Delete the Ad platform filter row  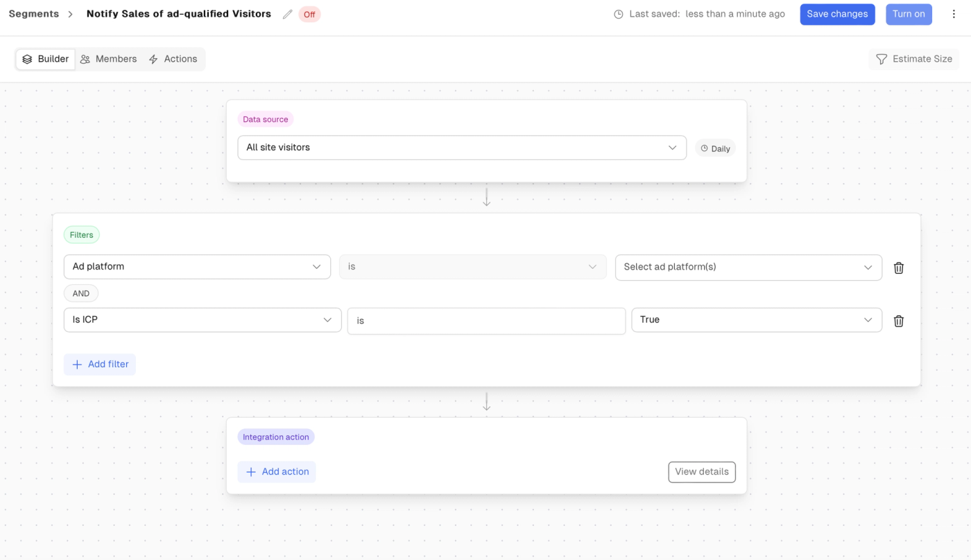[899, 268]
